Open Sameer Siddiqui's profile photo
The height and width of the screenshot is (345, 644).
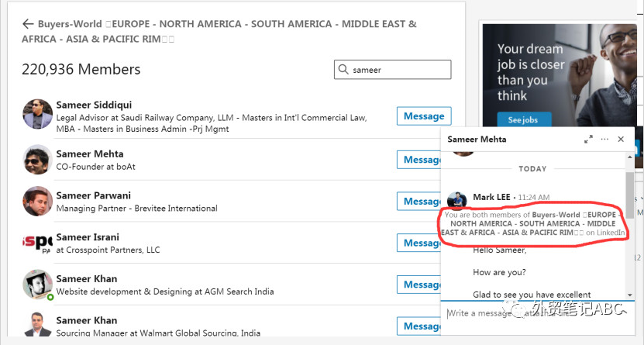[37, 114]
